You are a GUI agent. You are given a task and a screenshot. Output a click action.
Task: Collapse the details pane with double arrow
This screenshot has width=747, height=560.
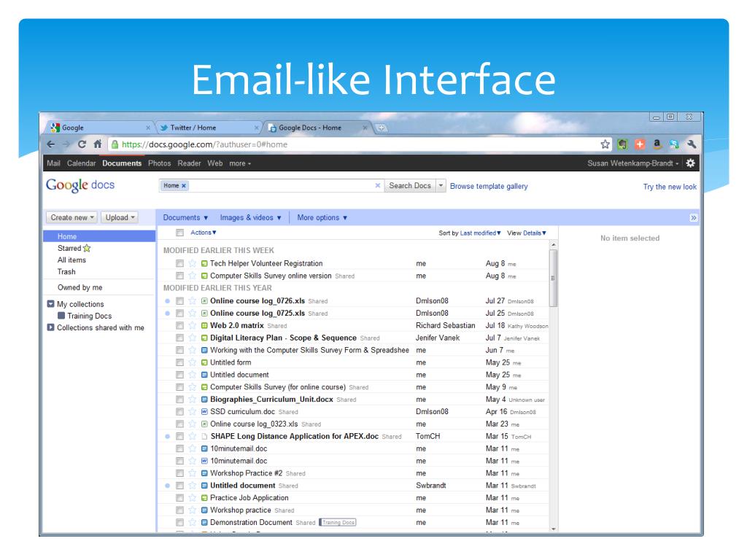(694, 217)
